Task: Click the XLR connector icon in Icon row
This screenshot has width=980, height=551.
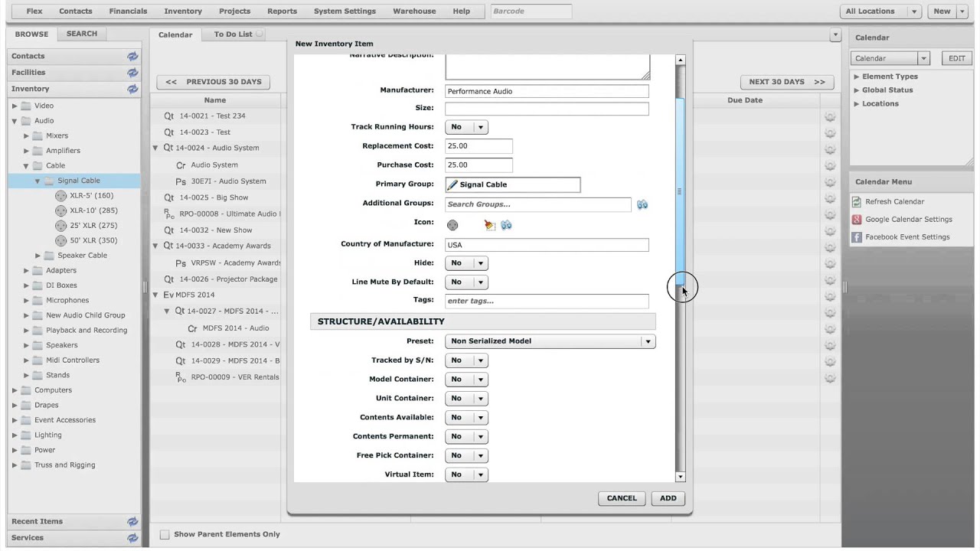Action: pos(452,225)
